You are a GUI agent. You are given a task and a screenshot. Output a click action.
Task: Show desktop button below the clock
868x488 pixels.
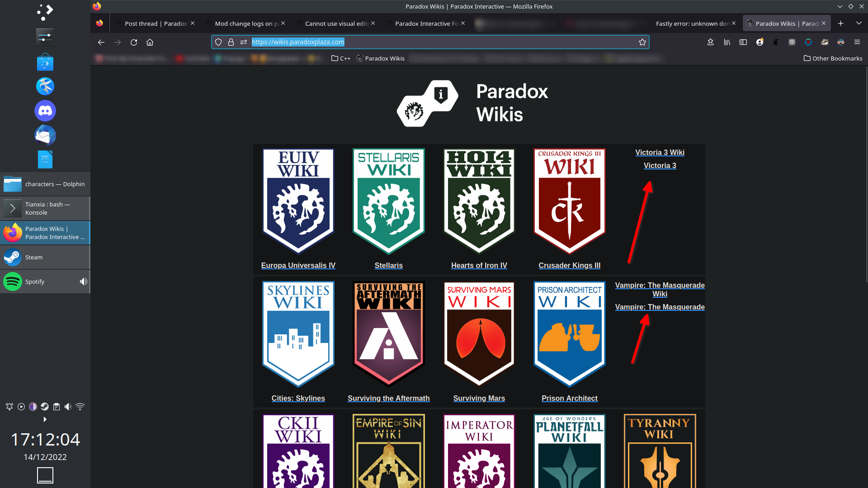pyautogui.click(x=45, y=475)
